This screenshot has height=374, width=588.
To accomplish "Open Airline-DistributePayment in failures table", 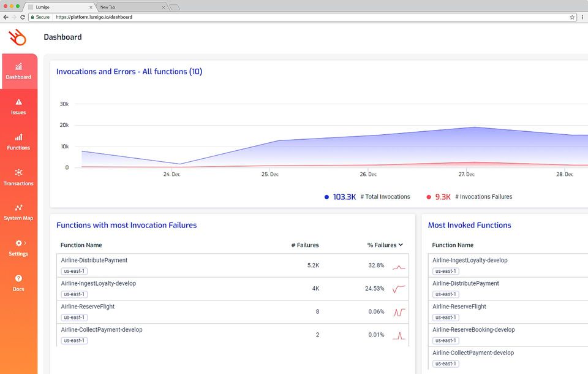I will pyautogui.click(x=94, y=260).
